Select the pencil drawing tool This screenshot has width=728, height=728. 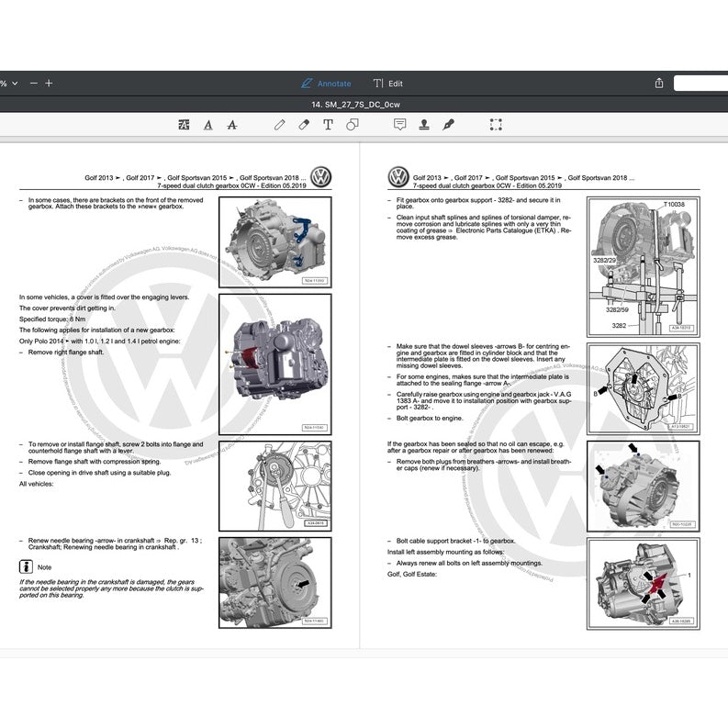click(280, 125)
